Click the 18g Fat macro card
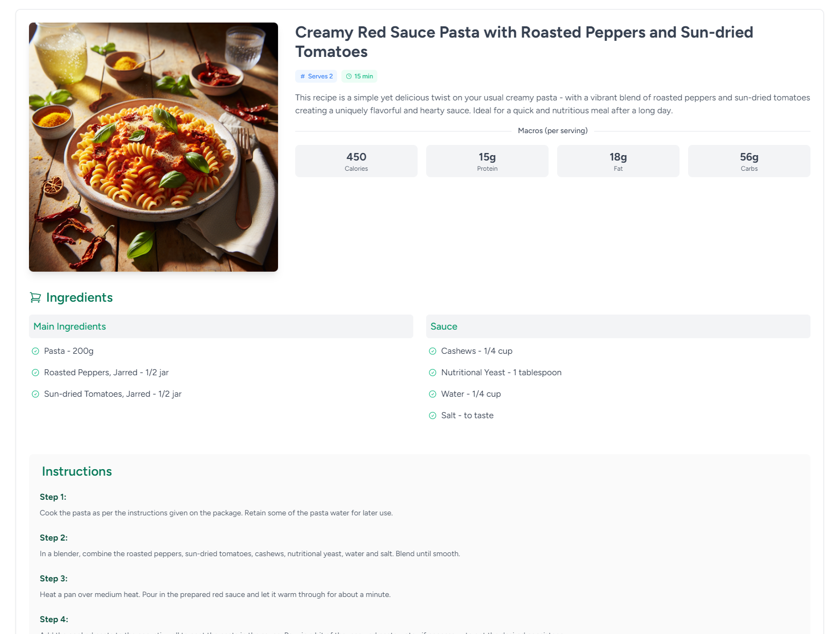Image resolution: width=840 pixels, height=634 pixels. pyautogui.click(x=618, y=161)
